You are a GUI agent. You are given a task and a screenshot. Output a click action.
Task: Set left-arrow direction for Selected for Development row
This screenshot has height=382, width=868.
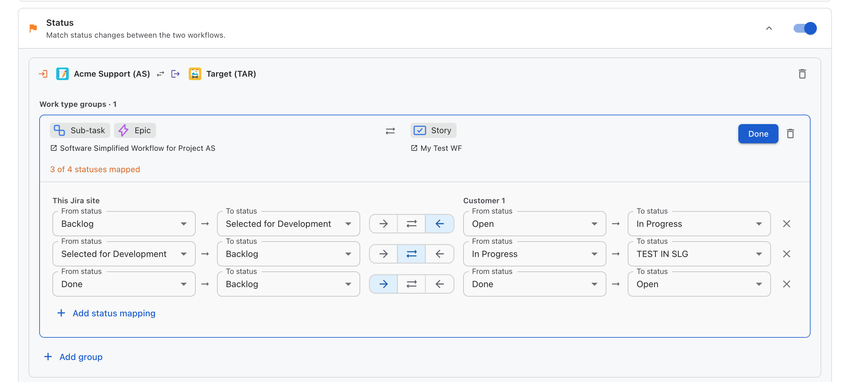pos(439,254)
